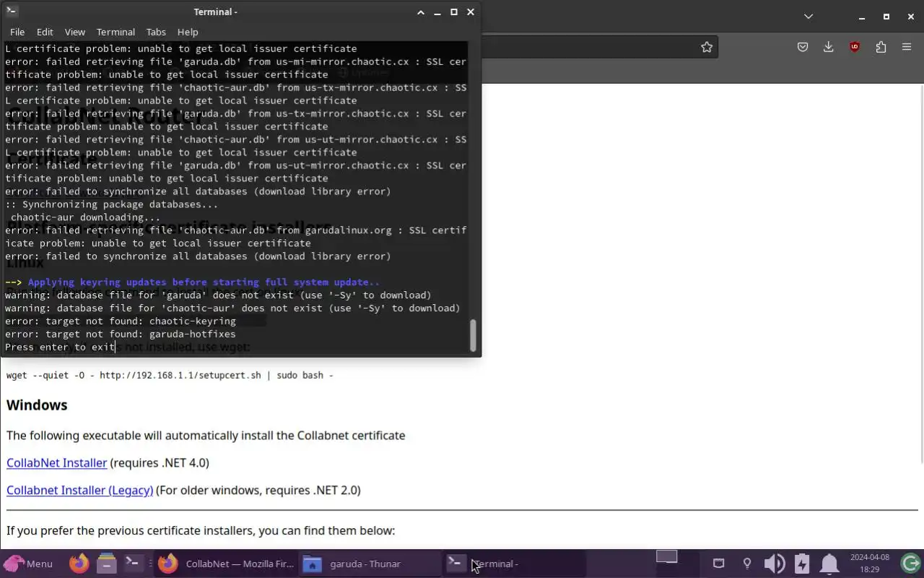Open the Collabnet Installer (Legacy) link
This screenshot has height=578, width=924.
79,490
